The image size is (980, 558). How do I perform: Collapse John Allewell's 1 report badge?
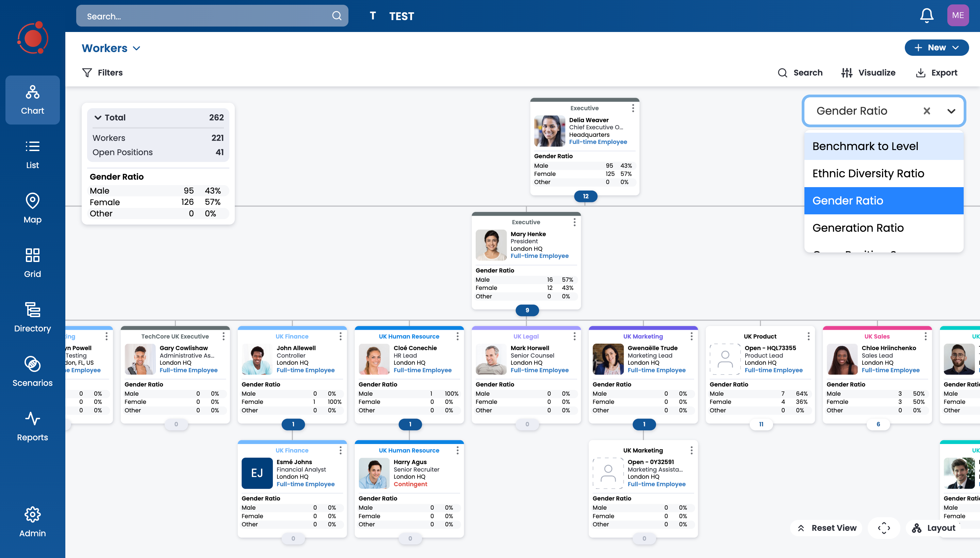coord(293,424)
